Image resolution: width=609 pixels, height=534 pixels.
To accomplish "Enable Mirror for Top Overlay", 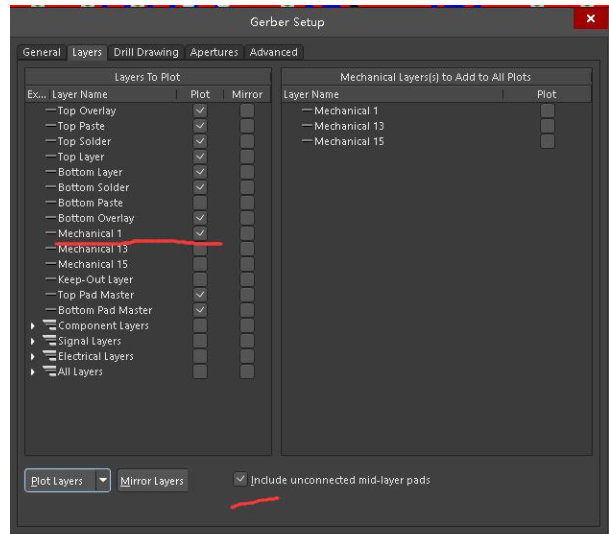I will tap(247, 111).
